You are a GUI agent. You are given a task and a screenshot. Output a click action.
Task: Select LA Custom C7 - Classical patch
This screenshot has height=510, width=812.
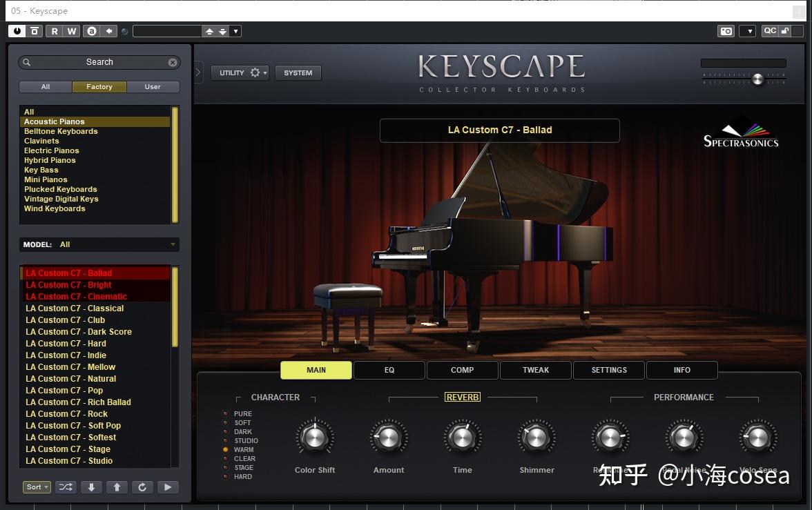[96, 308]
